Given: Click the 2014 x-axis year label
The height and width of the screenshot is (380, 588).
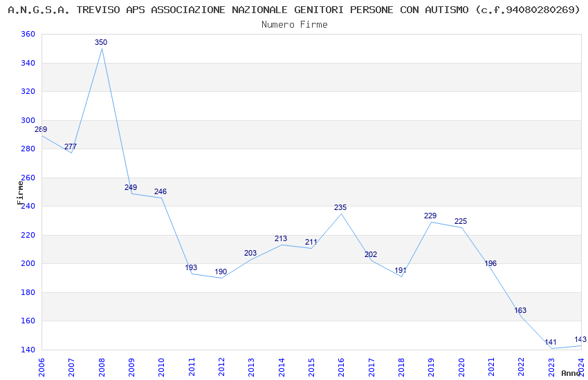Looking at the screenshot, I should click(x=282, y=368).
